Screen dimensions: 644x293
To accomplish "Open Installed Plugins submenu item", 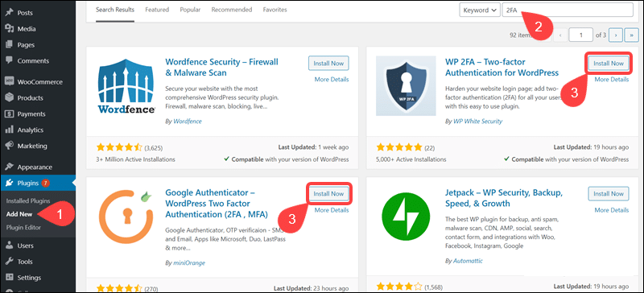I will pos(28,201).
